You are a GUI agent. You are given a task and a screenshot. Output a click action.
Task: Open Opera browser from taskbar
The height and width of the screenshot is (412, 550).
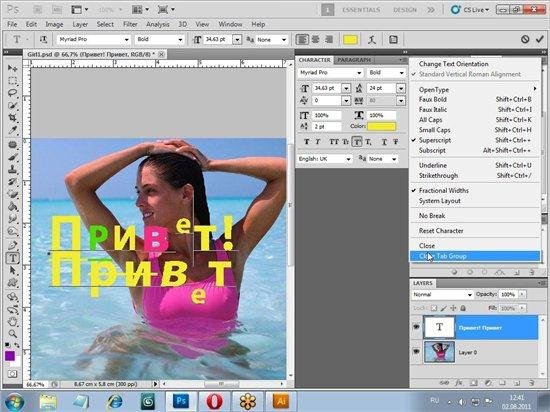point(215,401)
